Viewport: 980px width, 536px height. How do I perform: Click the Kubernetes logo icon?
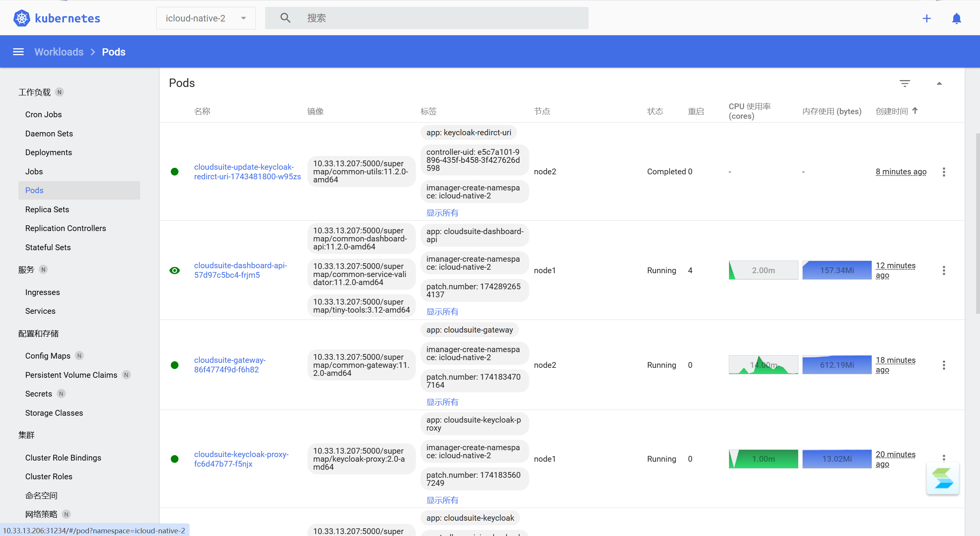22,18
